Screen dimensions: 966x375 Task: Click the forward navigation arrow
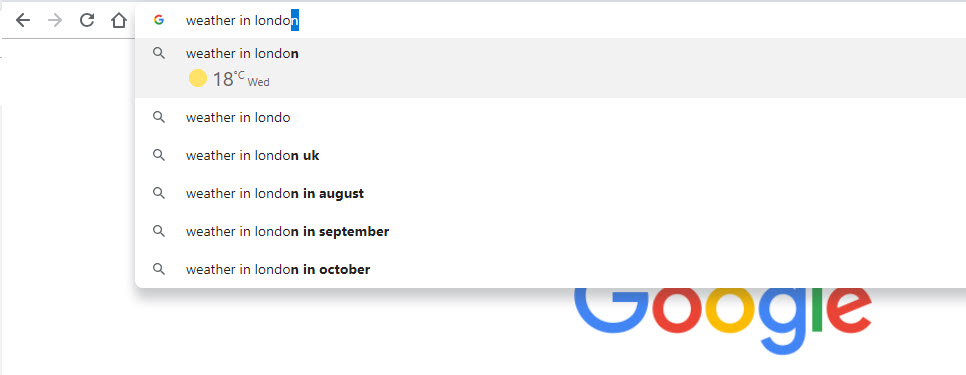pyautogui.click(x=55, y=20)
